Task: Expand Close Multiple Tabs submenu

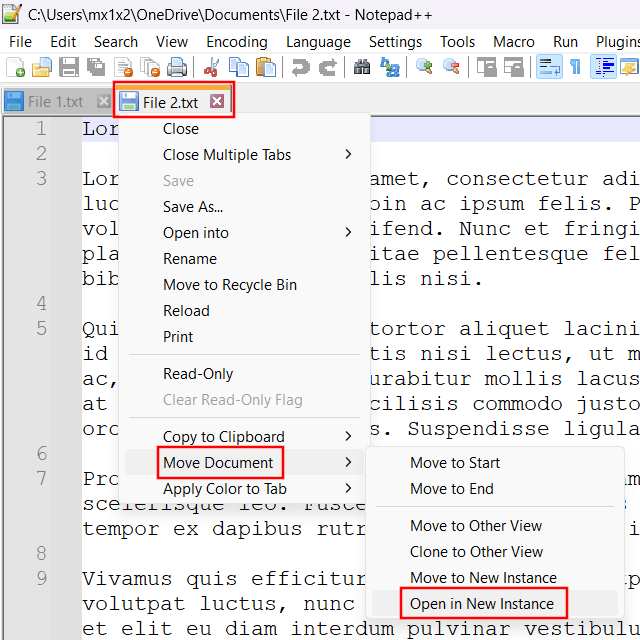Action: [244, 155]
